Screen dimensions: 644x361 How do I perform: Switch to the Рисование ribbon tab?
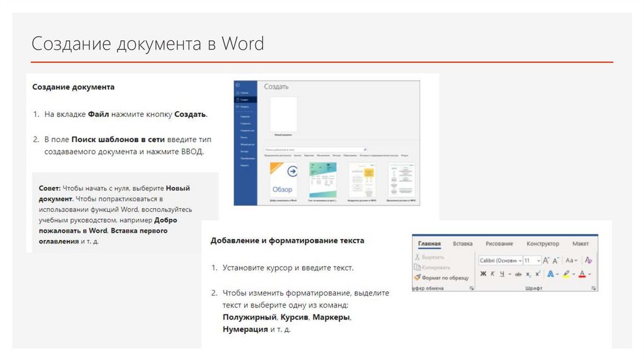pos(499,243)
